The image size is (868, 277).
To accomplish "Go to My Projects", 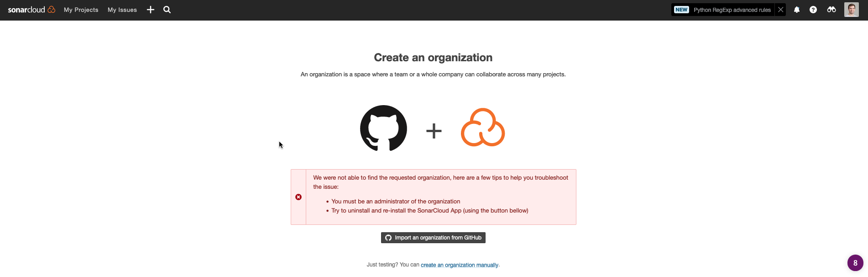I will (81, 10).
